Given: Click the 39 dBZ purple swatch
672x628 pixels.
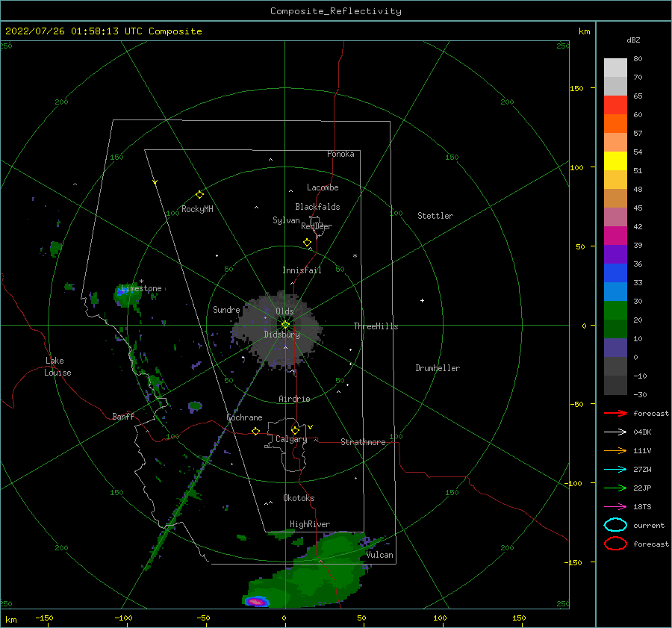Looking at the screenshot, I should [615, 254].
